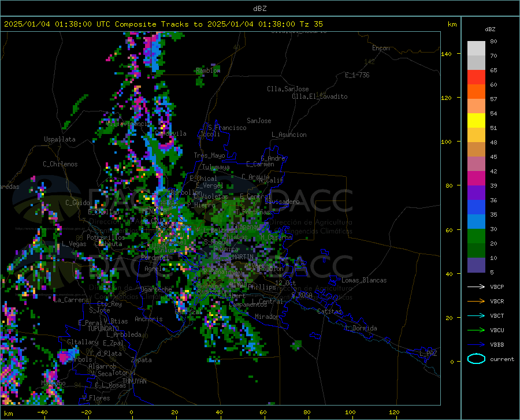This screenshot has height=420, width=520.
Task: Click the 'Clla.El_Cavadito' place label
Action: pyautogui.click(x=320, y=96)
